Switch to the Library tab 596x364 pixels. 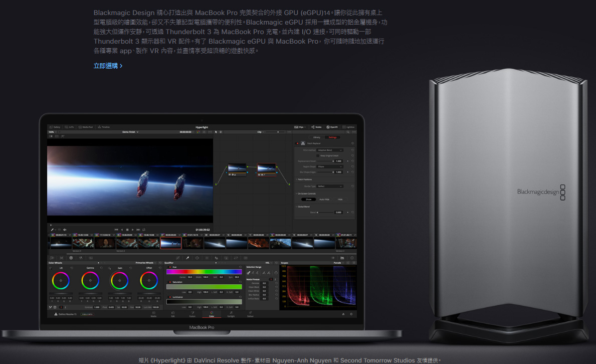[x=317, y=137]
